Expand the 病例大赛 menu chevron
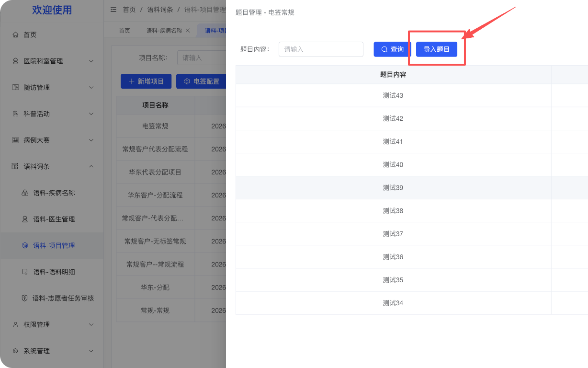The width and height of the screenshot is (588, 368). coord(91,140)
